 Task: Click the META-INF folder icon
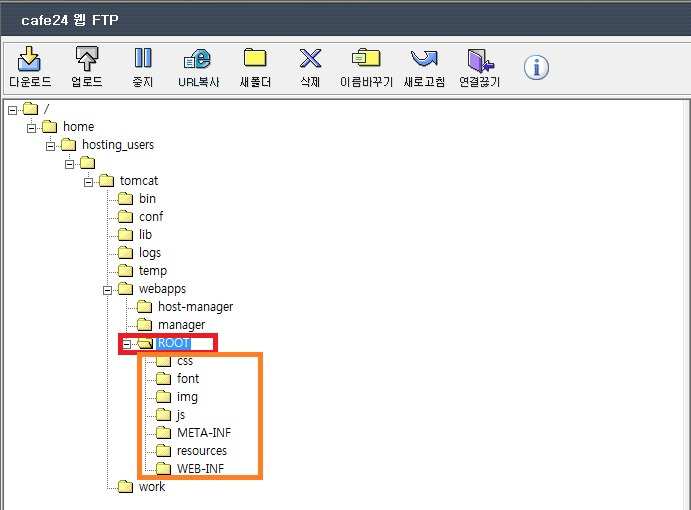163,432
